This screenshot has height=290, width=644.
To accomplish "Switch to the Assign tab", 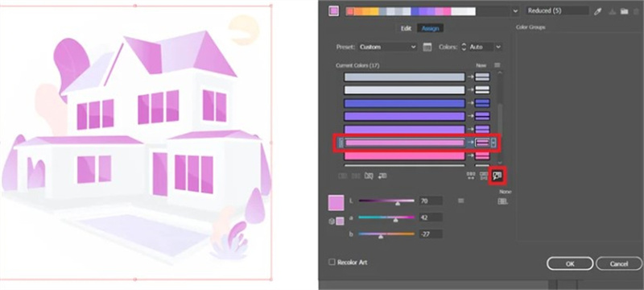I will pyautogui.click(x=430, y=28).
